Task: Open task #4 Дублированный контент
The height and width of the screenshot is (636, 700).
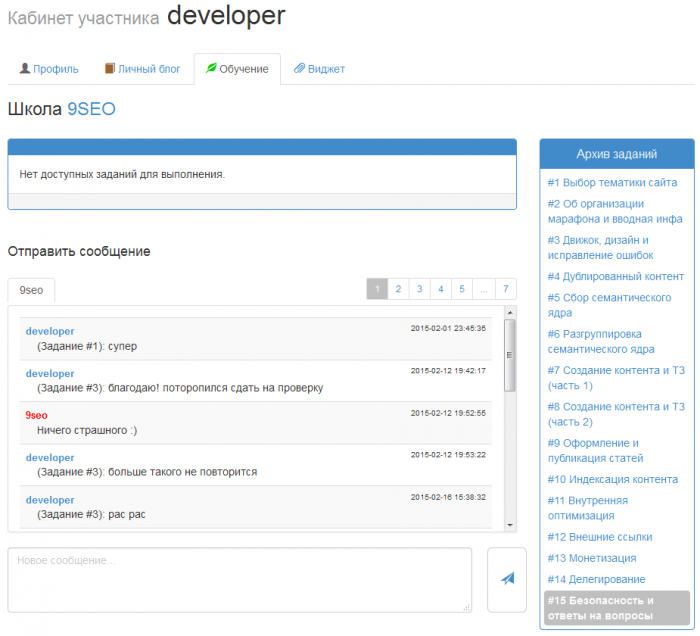Action: coord(615,276)
